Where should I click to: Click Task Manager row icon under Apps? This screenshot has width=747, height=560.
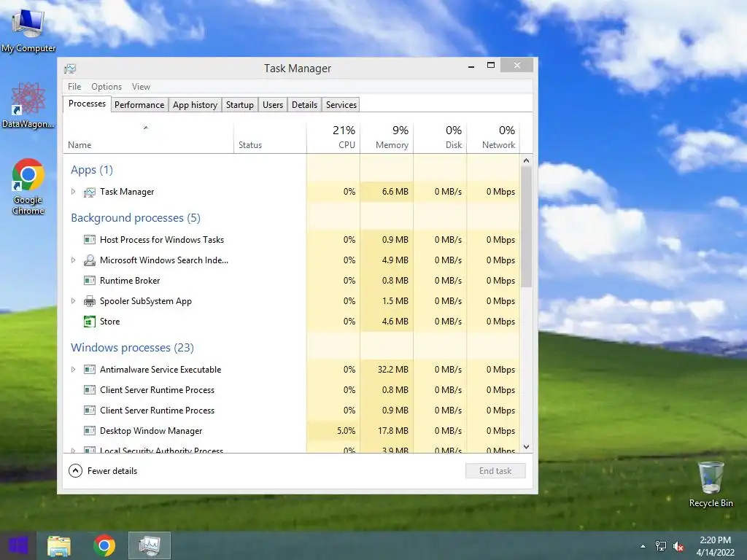[x=90, y=192]
